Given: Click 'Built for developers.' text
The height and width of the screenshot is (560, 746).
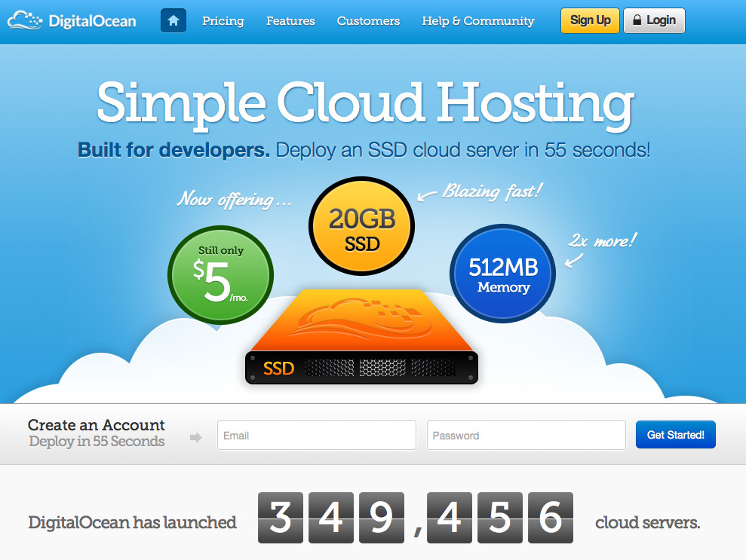Looking at the screenshot, I should point(174,150).
